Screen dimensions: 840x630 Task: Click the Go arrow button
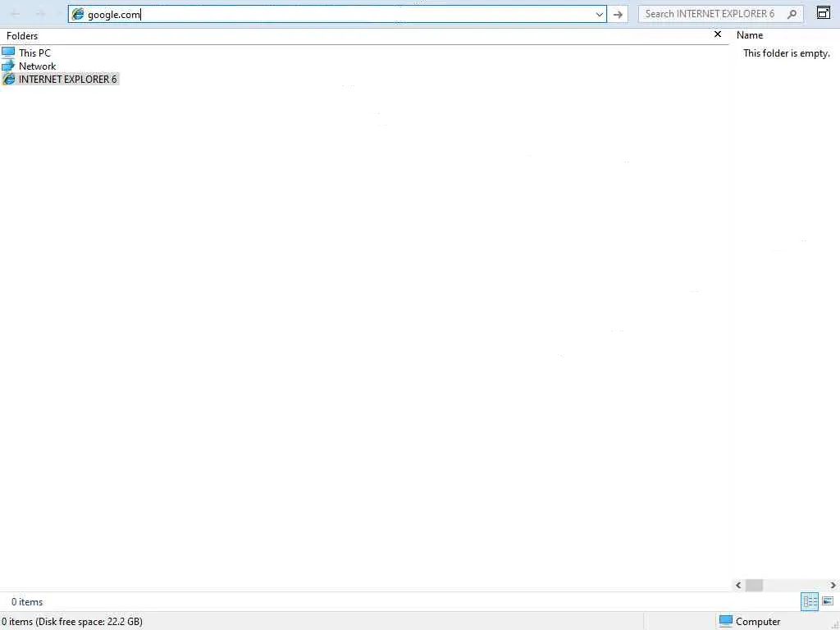click(618, 15)
